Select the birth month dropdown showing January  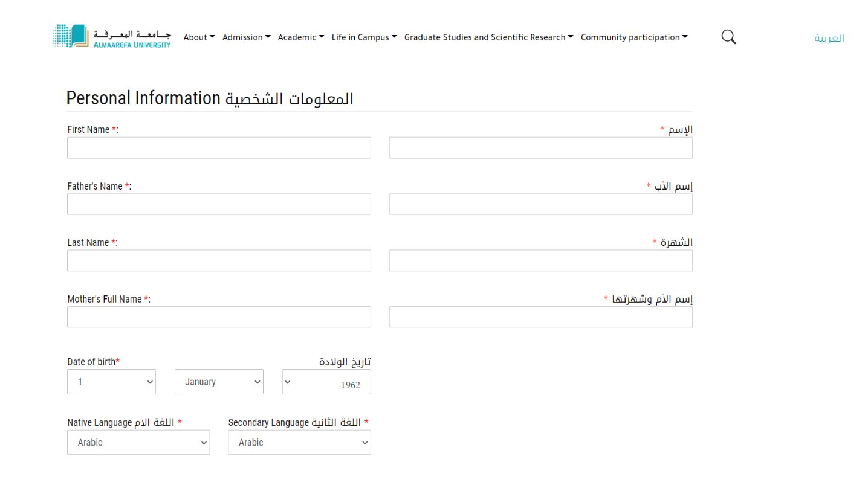point(219,382)
